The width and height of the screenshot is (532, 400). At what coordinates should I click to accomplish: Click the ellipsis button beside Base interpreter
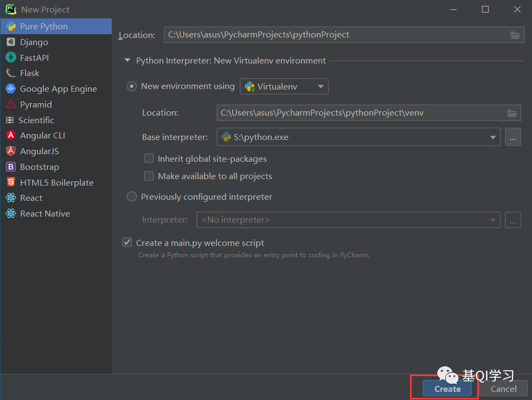[x=512, y=137]
